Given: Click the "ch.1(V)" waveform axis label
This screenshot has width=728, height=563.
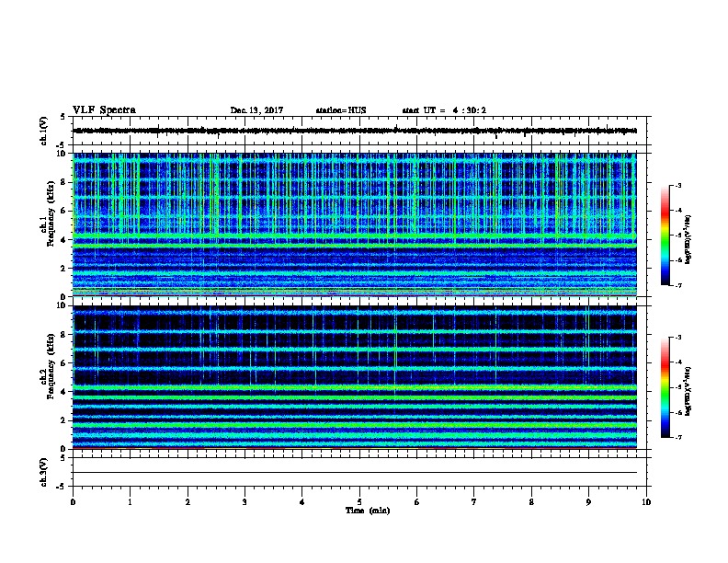Looking at the screenshot, I should tap(43, 131).
